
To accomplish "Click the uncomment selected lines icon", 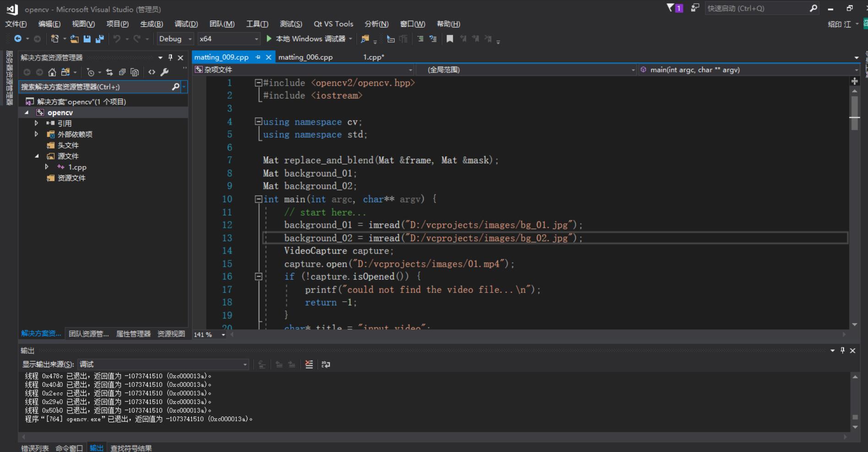I will pyautogui.click(x=433, y=39).
